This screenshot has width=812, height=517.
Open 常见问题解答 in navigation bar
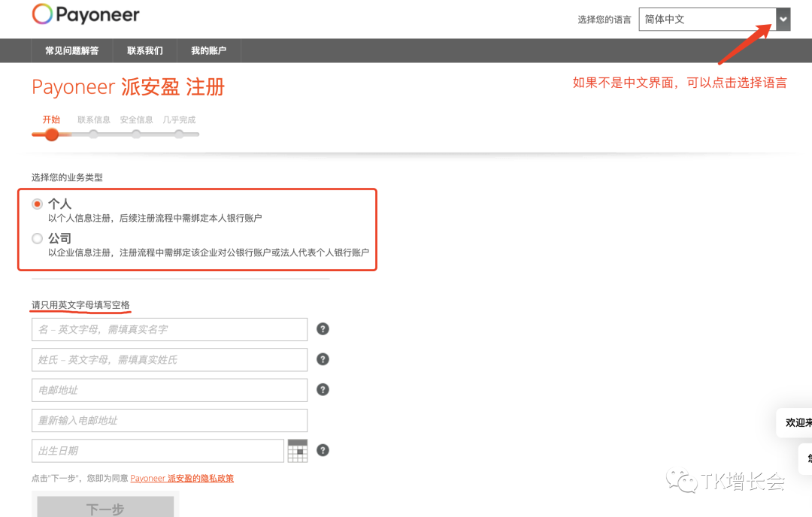71,50
